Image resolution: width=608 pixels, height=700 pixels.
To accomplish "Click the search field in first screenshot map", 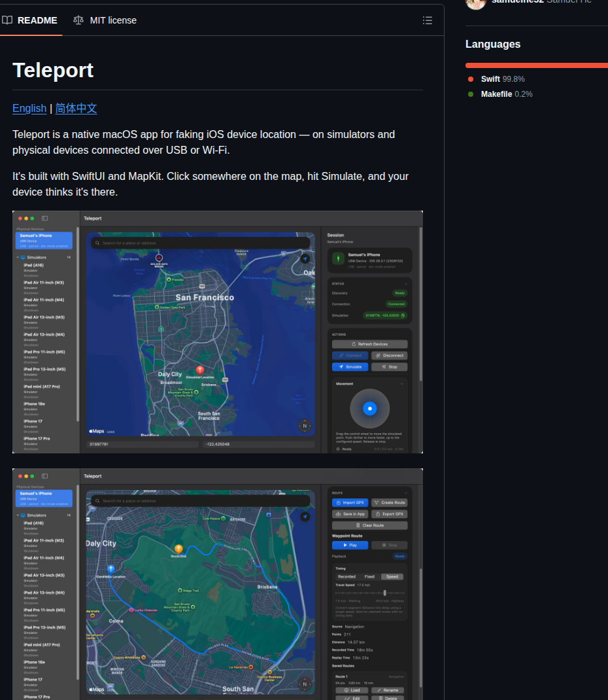I will pyautogui.click(x=201, y=243).
